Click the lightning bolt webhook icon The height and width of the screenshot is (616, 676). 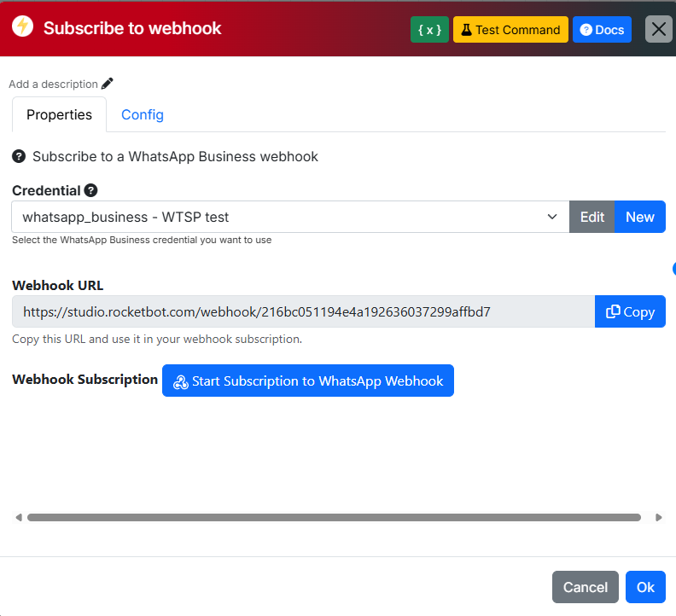(x=22, y=26)
